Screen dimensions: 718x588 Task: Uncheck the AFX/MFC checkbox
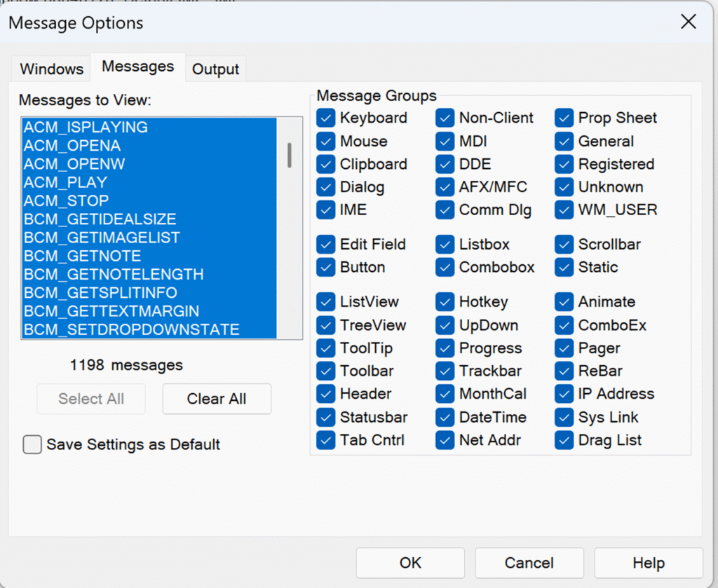pyautogui.click(x=445, y=187)
